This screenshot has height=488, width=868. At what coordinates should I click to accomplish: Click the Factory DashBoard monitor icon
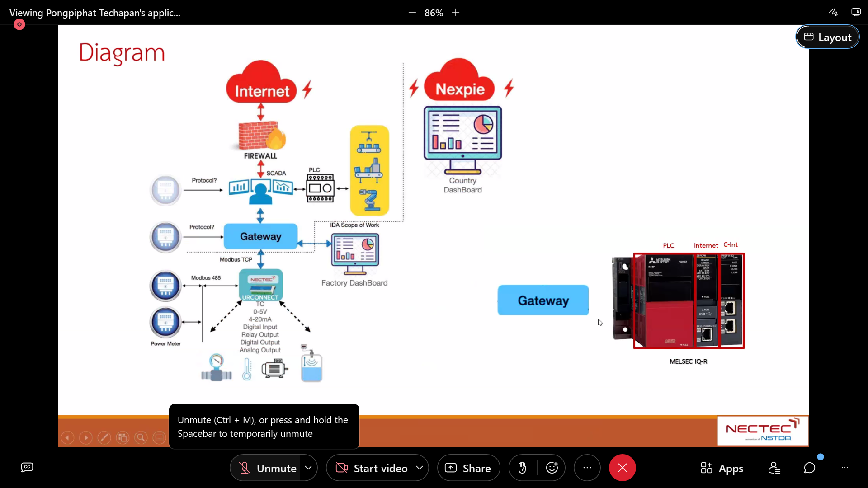(x=355, y=254)
